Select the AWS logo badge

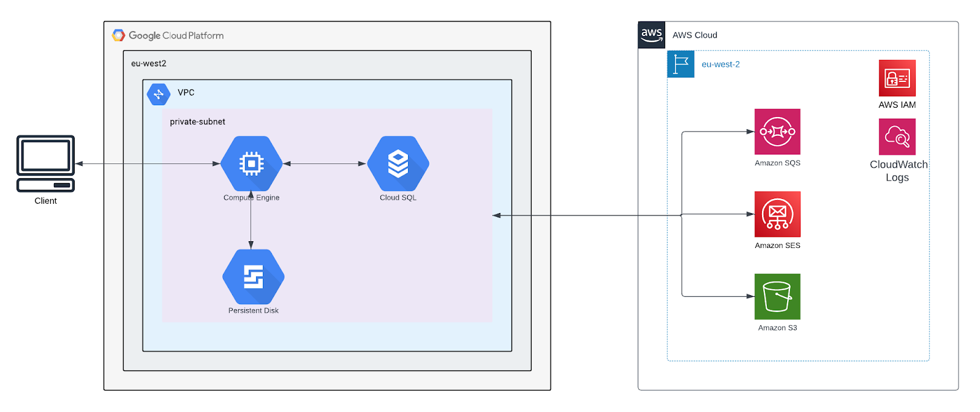coord(651,35)
